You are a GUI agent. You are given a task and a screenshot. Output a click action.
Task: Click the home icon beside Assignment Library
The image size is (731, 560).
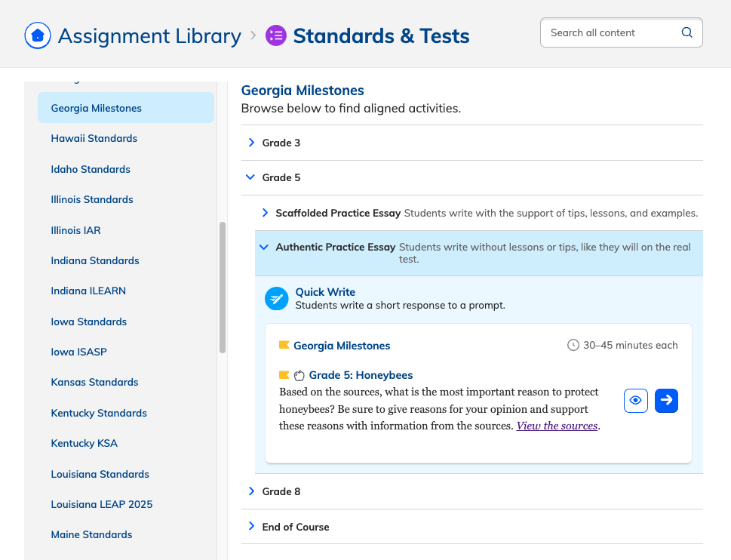click(x=38, y=35)
